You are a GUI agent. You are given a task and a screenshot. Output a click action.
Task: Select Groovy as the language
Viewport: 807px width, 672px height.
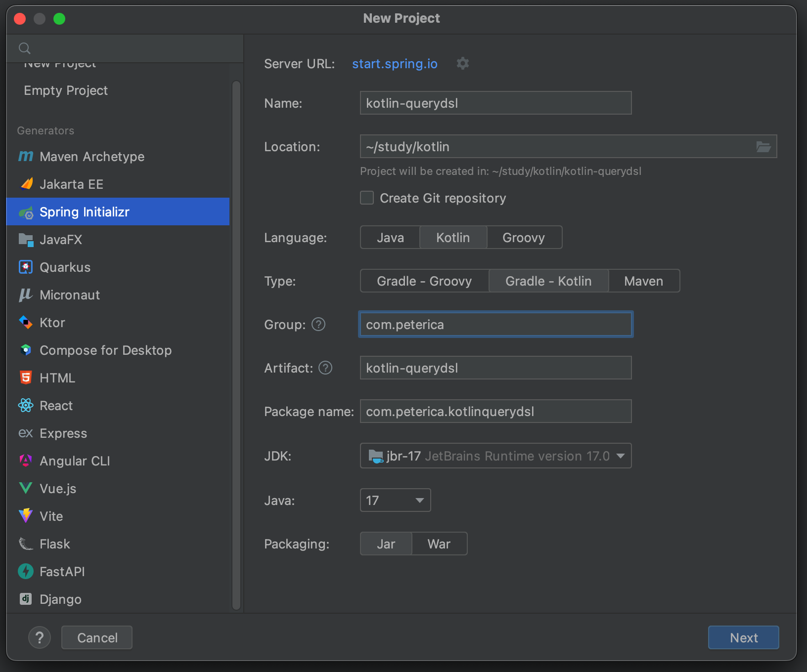click(x=524, y=238)
